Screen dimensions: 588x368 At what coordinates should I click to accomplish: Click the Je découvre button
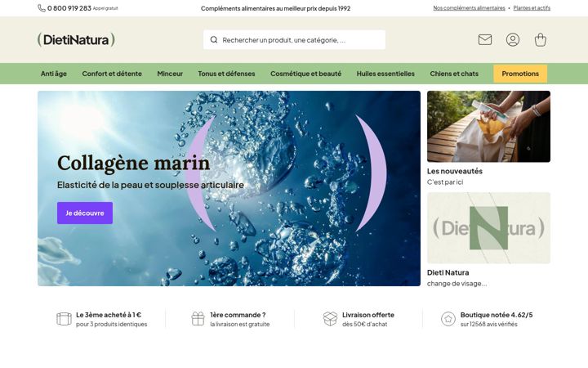click(85, 213)
